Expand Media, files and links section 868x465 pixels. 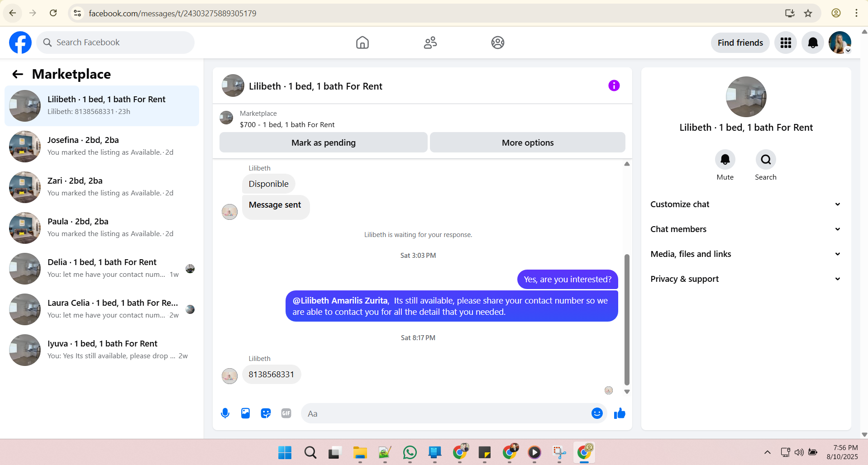tap(746, 254)
